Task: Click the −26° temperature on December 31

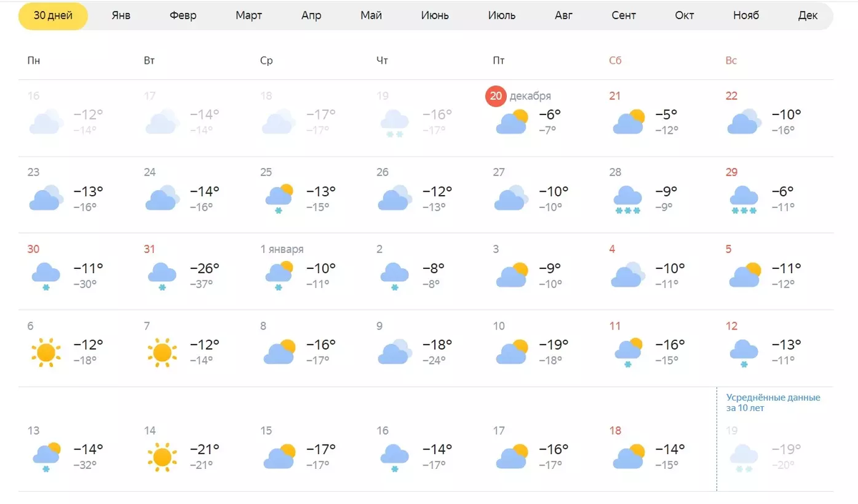Action: click(x=204, y=268)
